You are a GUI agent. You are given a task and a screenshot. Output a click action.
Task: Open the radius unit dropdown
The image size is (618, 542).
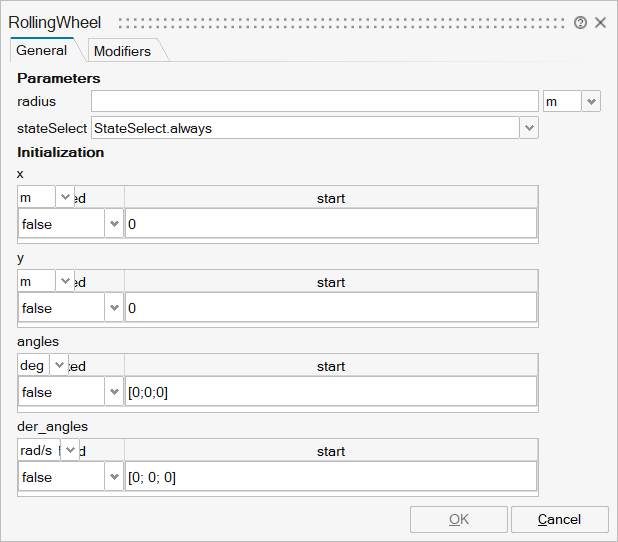[590, 101]
